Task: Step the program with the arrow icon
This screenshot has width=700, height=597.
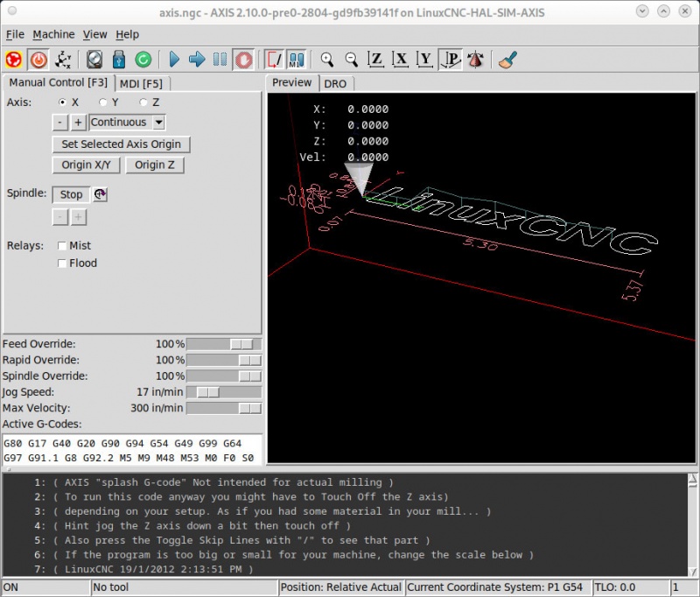Action: coord(197,60)
